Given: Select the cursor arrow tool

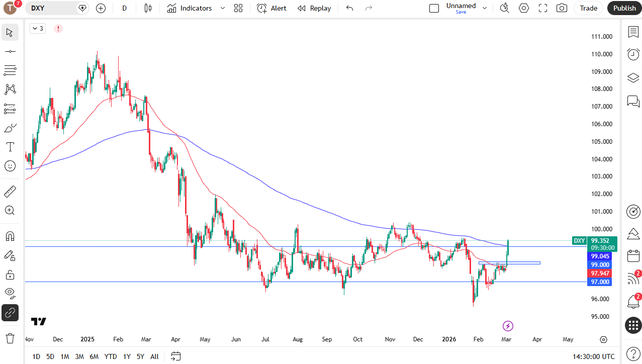Looking at the screenshot, I should pos(10,33).
